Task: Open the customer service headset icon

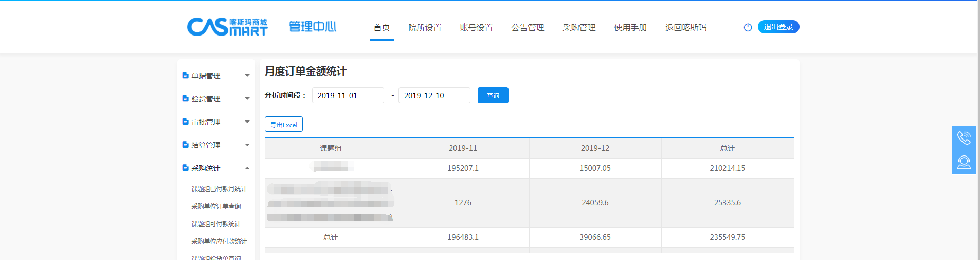Action: 964,162
